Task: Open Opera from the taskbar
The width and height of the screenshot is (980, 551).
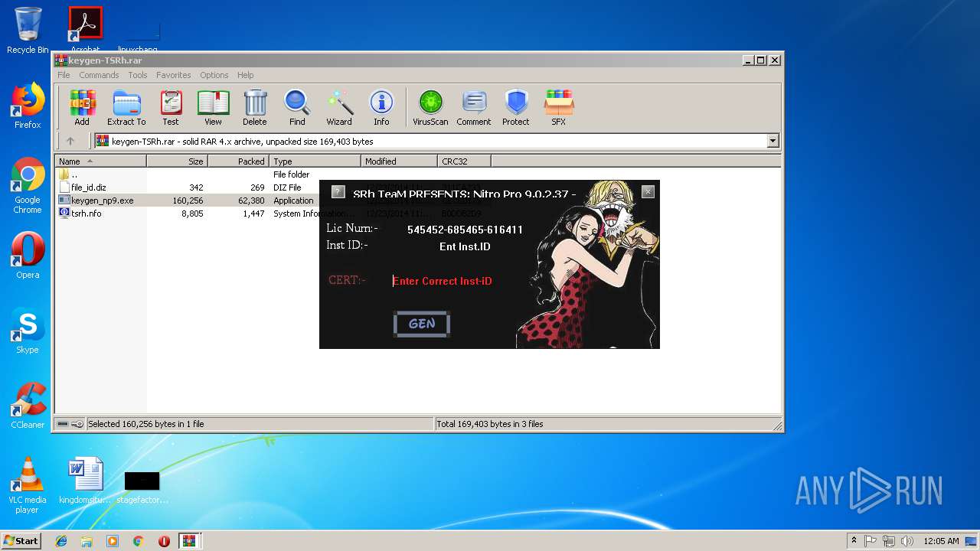Action: [164, 541]
